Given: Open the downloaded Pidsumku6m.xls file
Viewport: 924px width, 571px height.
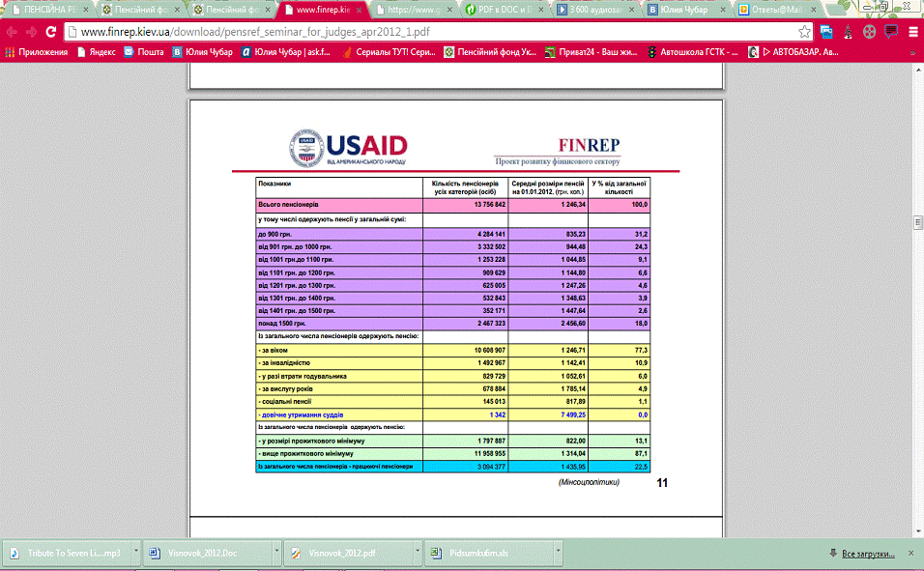Looking at the screenshot, I should [478, 554].
